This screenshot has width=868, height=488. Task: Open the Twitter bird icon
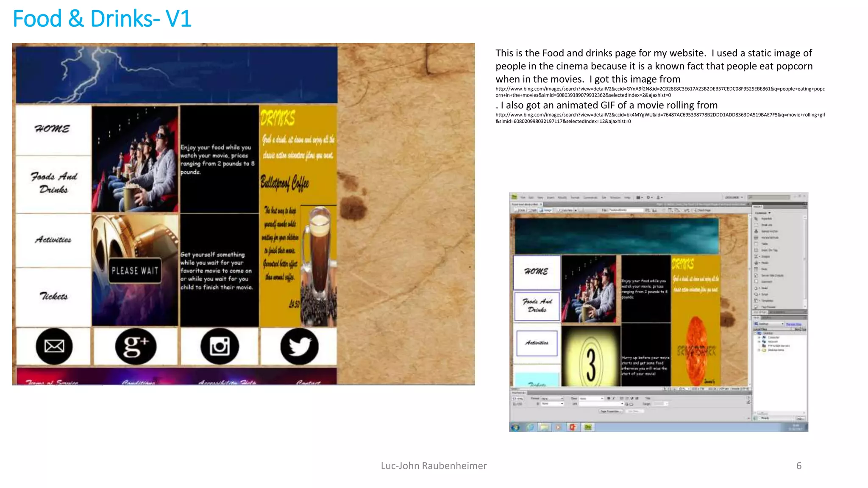(x=299, y=346)
